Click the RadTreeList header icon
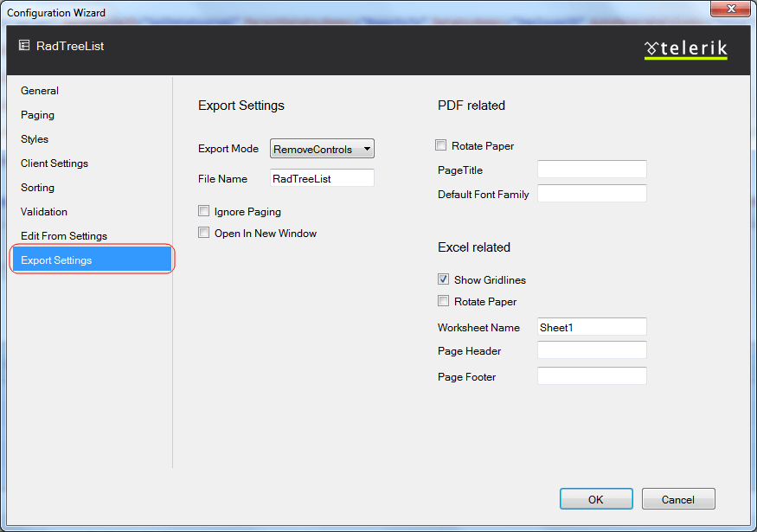 (24, 45)
